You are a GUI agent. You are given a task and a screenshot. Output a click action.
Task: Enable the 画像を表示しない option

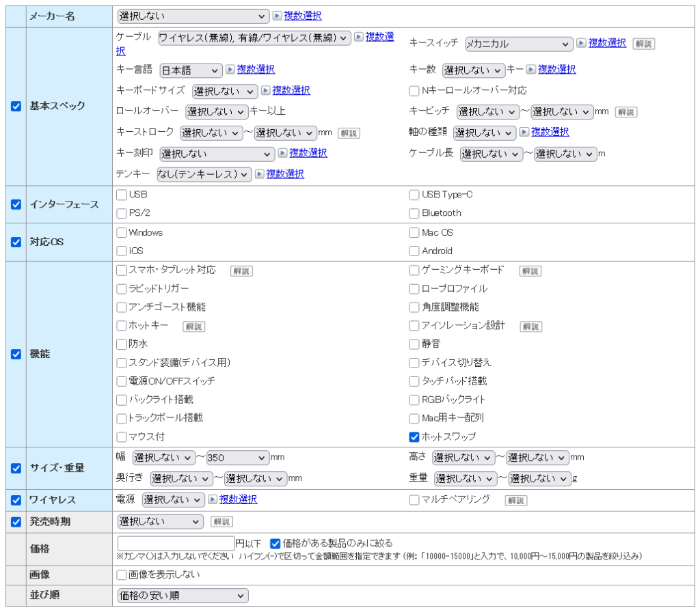[x=121, y=575]
